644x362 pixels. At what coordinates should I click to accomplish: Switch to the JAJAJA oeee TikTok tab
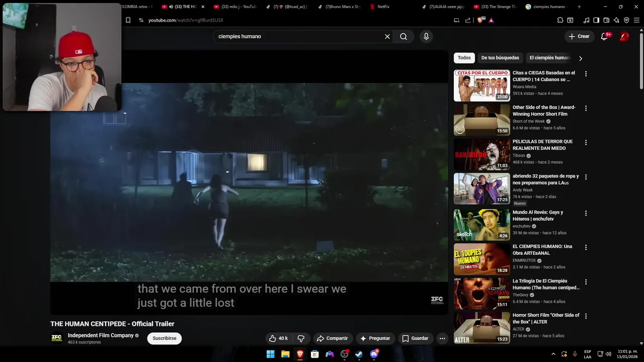click(443, 7)
